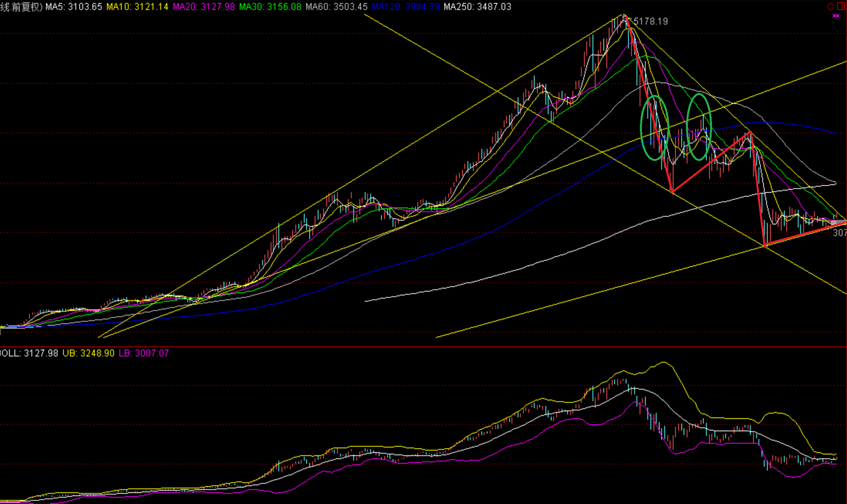847x504 pixels.
Task: Click the red split-panel layout icon
Action: pos(842,6)
